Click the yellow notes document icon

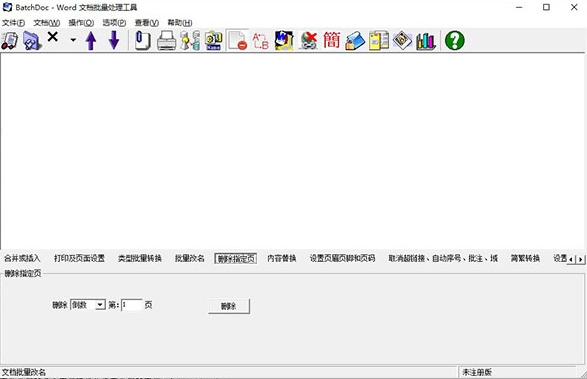[x=379, y=40]
